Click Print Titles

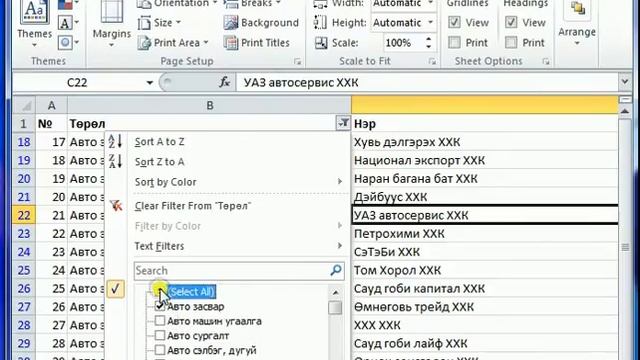tap(257, 42)
